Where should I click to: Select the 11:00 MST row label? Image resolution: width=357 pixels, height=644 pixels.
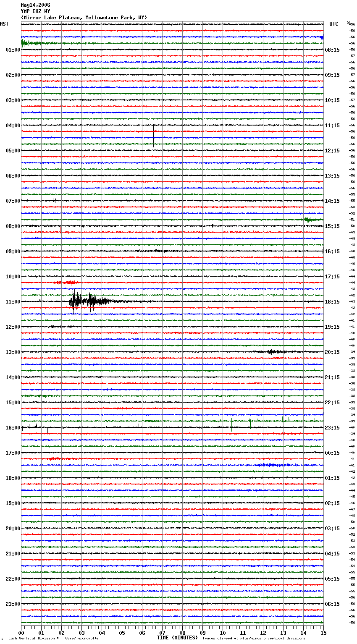13,302
